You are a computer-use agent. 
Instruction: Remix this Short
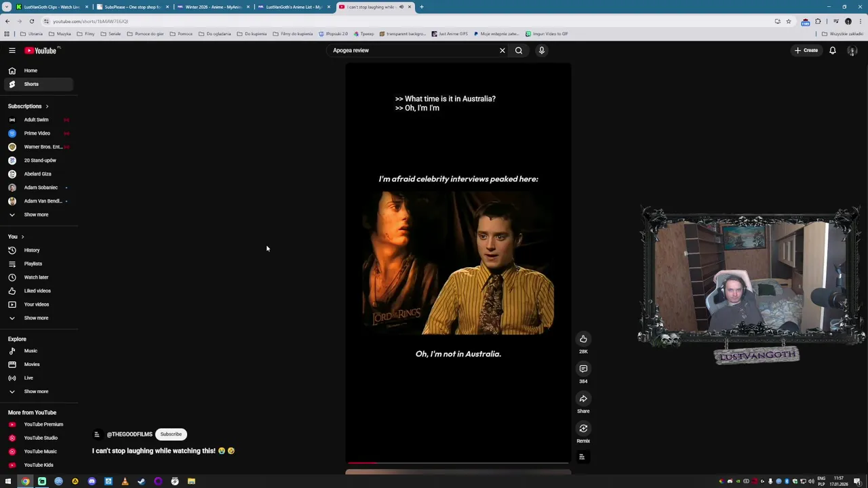583,428
